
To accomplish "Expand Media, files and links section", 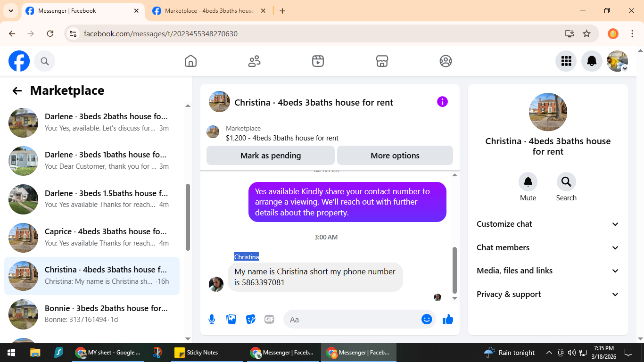I will (x=548, y=271).
